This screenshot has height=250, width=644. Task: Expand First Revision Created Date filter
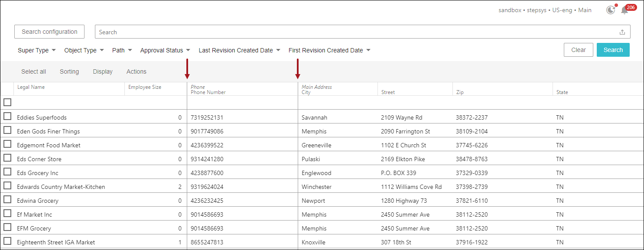[329, 50]
